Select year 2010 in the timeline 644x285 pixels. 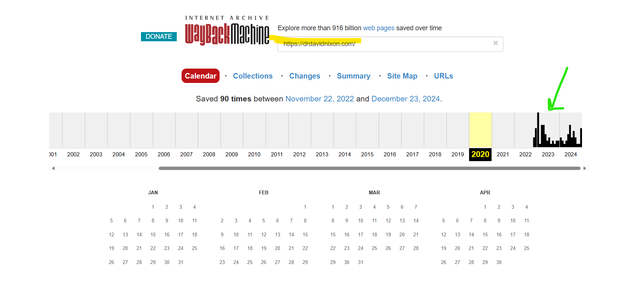(x=254, y=154)
